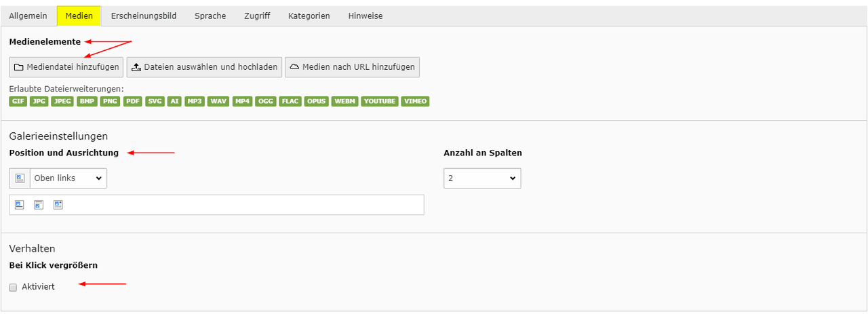Switch to the Allgemein tab
The image size is (868, 314).
pyautogui.click(x=28, y=16)
